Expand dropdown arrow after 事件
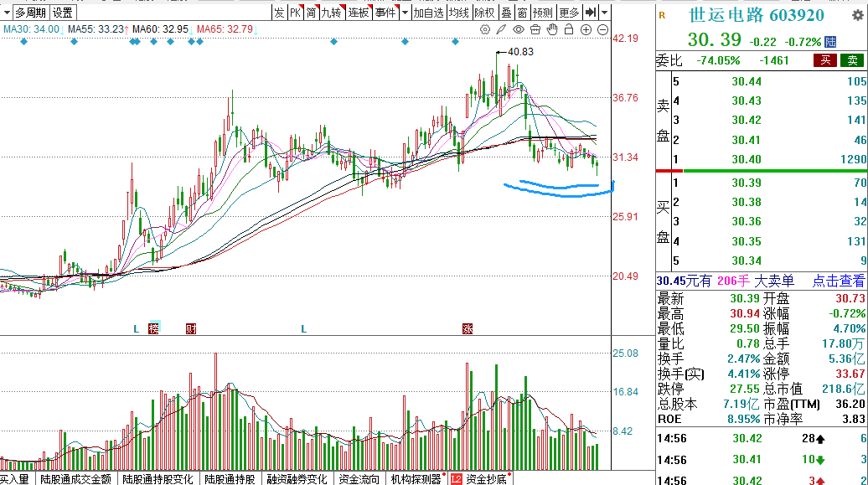868x485 pixels. coord(405,13)
